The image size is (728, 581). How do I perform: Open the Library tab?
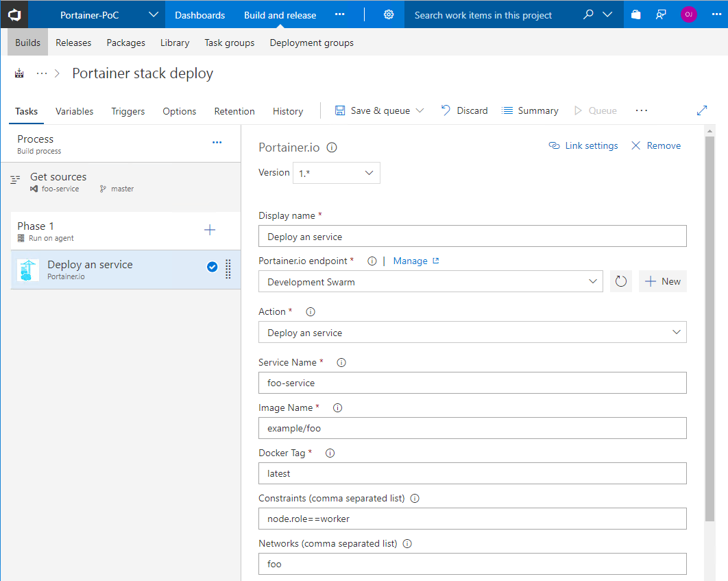[x=175, y=43]
